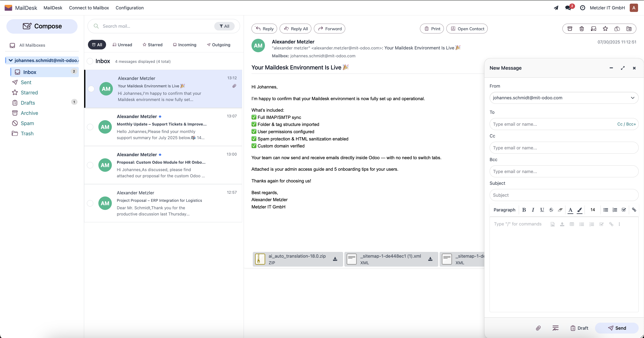This screenshot has width=644, height=338.
Task: Click the Subject input field
Action: (564, 195)
